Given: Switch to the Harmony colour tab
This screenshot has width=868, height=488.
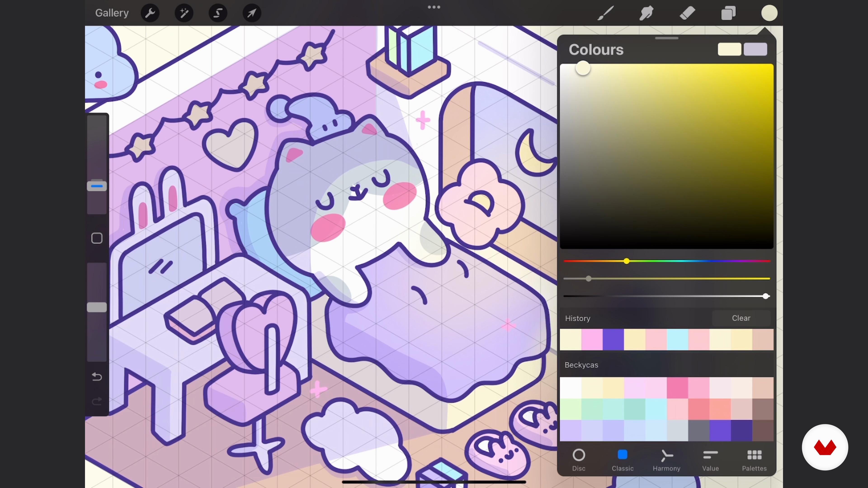Looking at the screenshot, I should pyautogui.click(x=667, y=460).
